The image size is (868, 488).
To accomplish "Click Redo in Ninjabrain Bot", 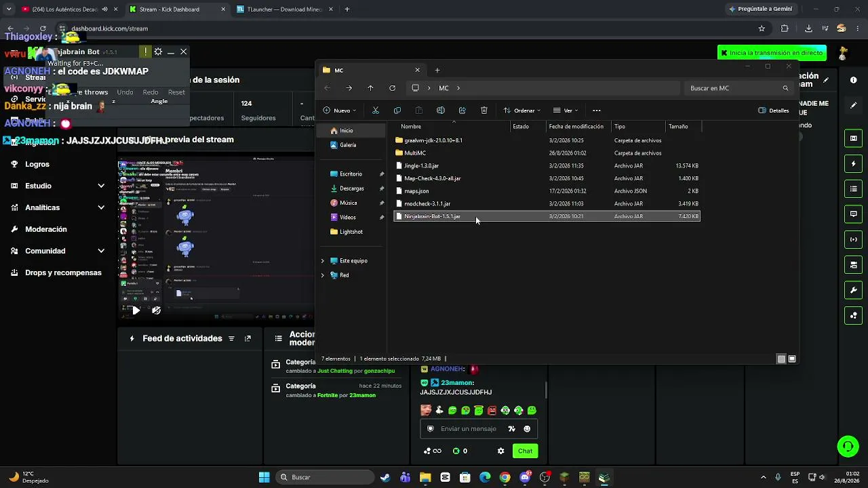I will [x=151, y=92].
